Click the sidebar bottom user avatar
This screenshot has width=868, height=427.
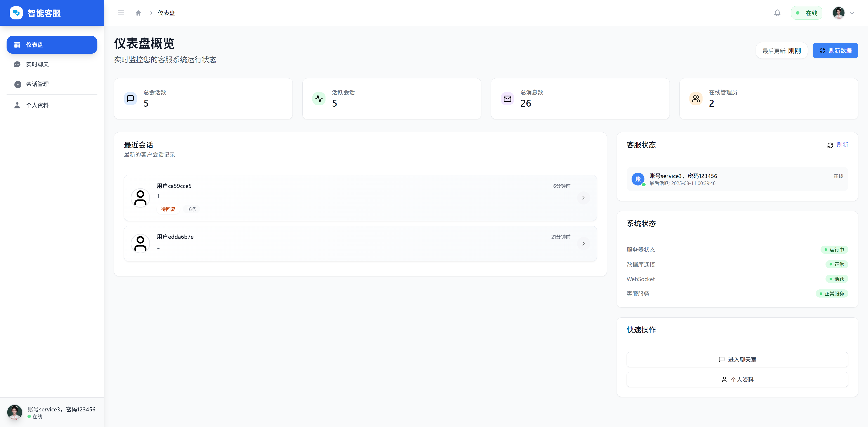[x=14, y=412]
